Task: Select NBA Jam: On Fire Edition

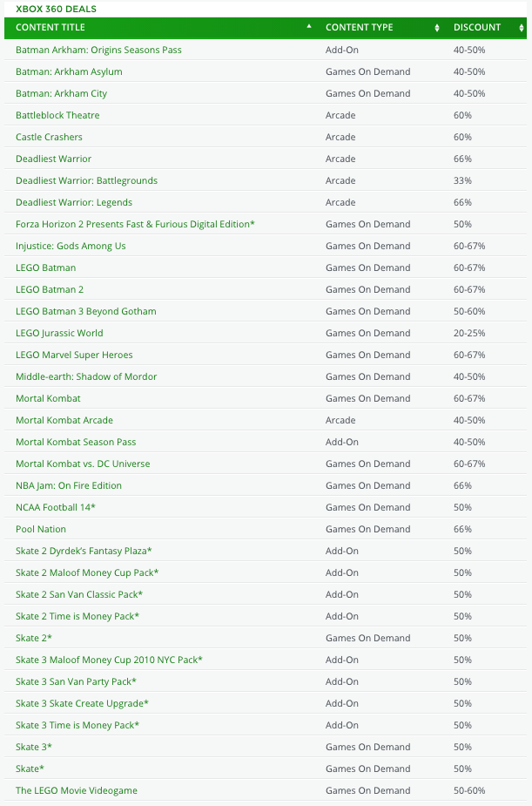Action: [69, 485]
